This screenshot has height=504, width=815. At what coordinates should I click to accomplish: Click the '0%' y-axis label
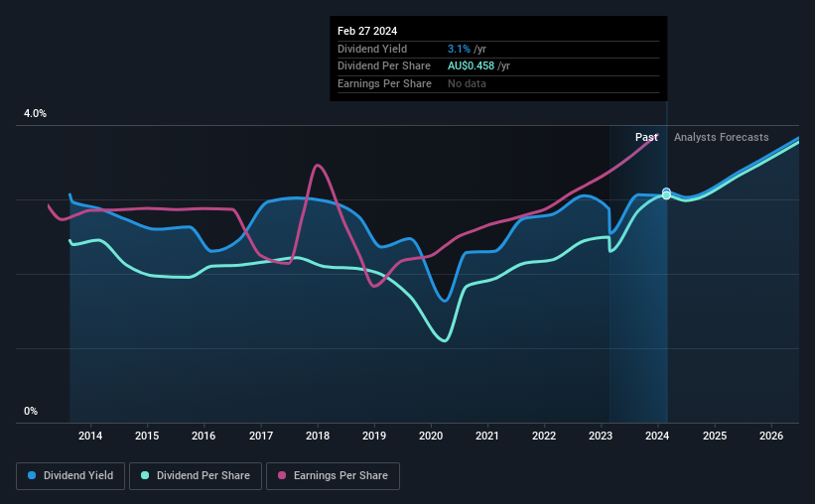(31, 411)
